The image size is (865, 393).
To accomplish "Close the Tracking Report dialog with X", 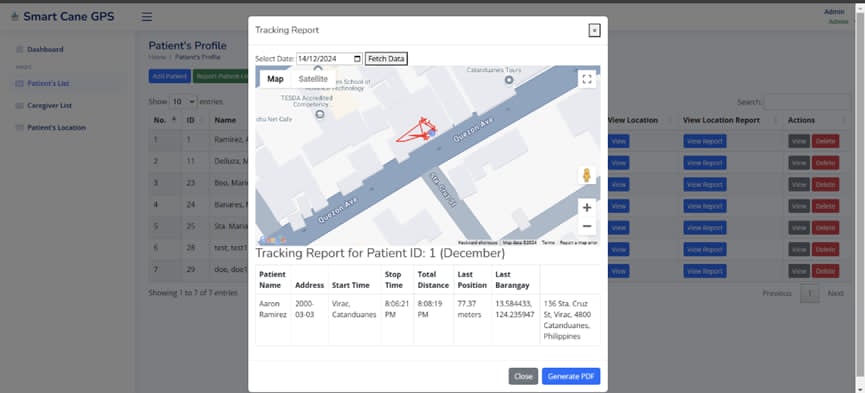I will [594, 30].
